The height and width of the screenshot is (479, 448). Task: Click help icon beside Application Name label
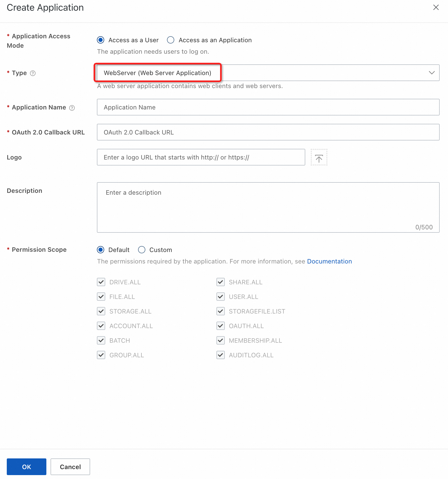72,108
